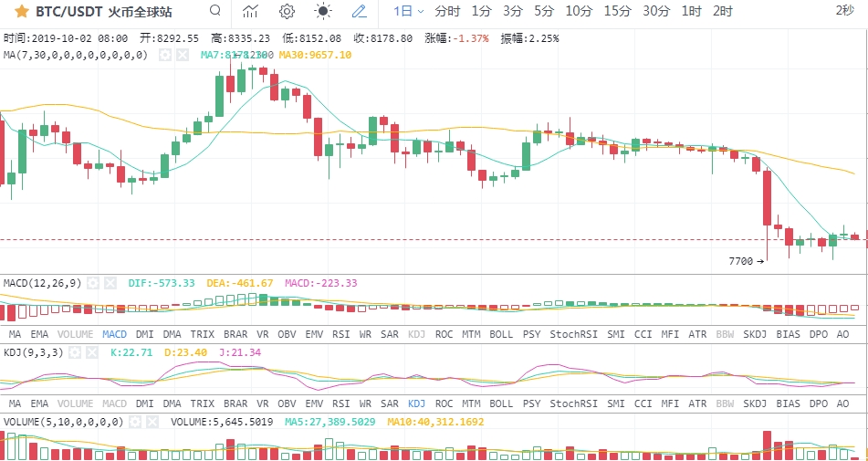This screenshot has height=461, width=868.
Task: Select BOLL in the MACD indicator row
Action: pyautogui.click(x=501, y=334)
